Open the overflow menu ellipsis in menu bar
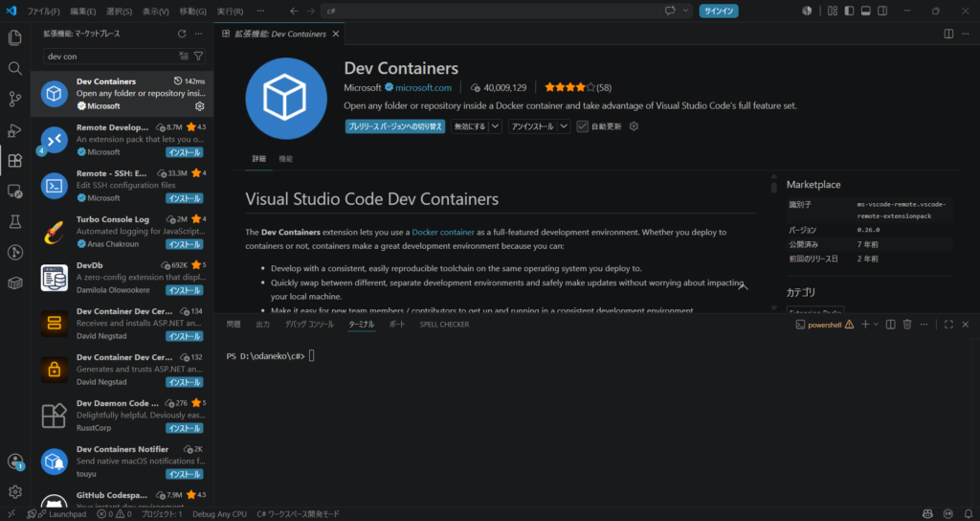 point(260,11)
